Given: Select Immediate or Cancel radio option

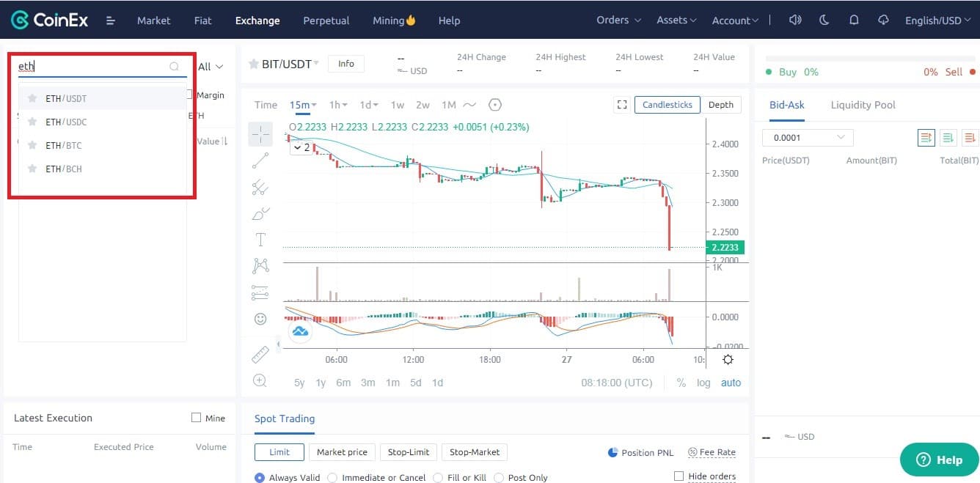Looking at the screenshot, I should 332,477.
